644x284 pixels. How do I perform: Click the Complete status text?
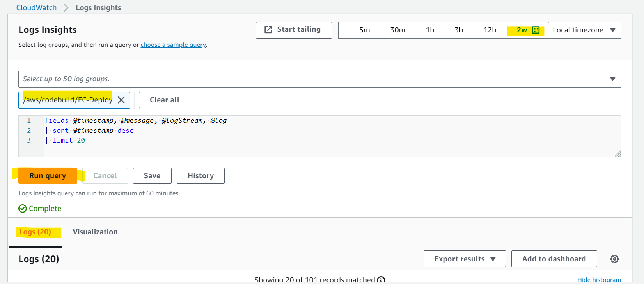click(45, 209)
